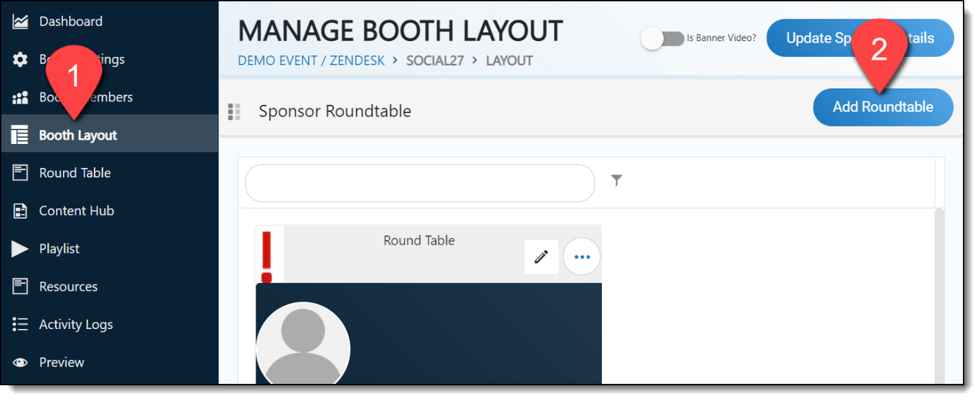
Task: Click the pencil edit icon on Round Table
Action: pos(541,257)
